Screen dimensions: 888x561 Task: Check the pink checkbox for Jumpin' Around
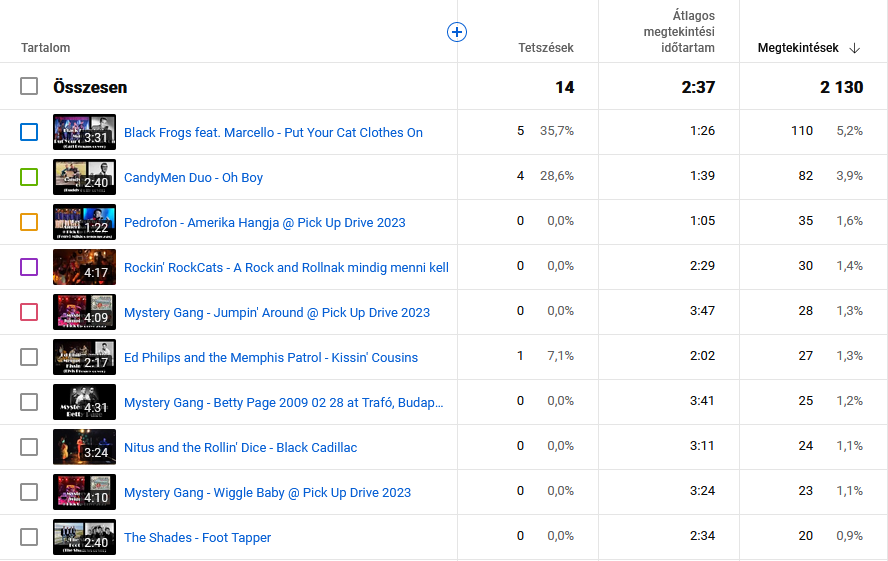pos(29,312)
